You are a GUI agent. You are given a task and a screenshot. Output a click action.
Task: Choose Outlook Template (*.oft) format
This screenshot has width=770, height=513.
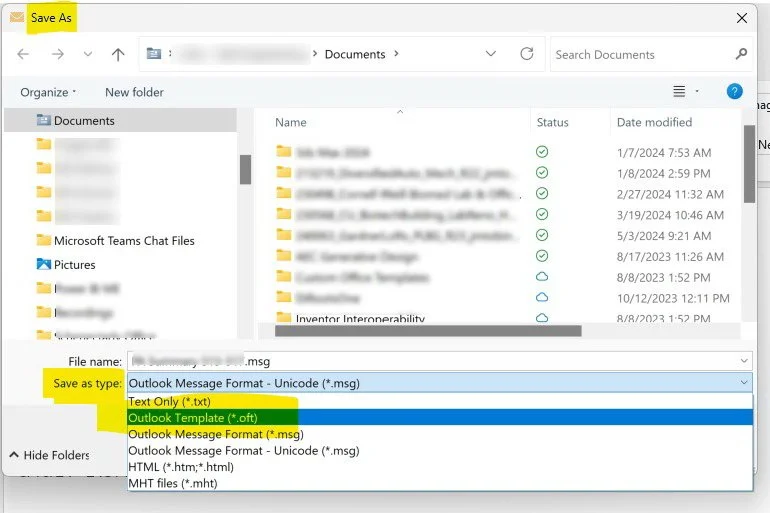pyautogui.click(x=440, y=418)
